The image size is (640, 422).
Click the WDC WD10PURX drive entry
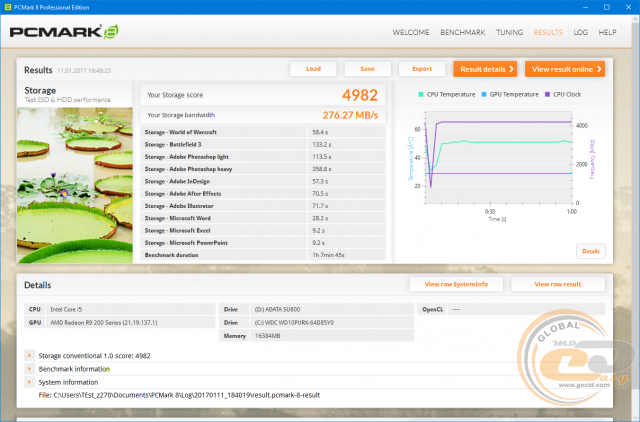point(294,322)
